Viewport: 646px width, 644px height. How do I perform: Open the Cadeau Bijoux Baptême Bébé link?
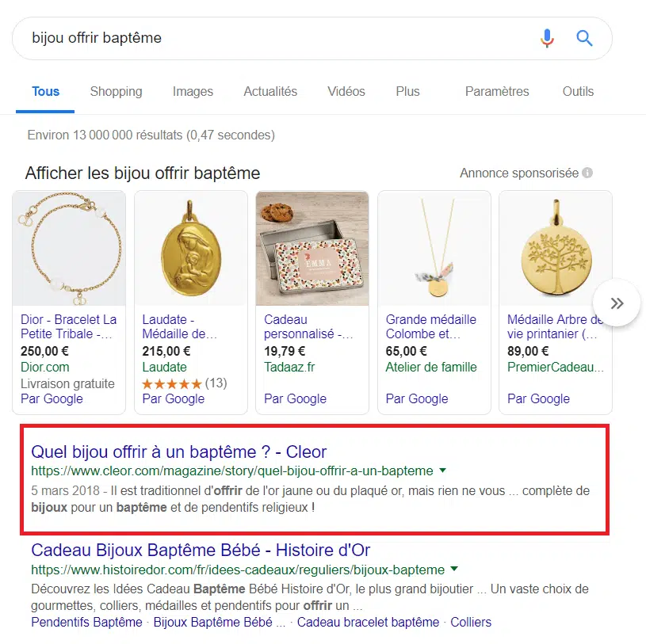[x=201, y=550]
